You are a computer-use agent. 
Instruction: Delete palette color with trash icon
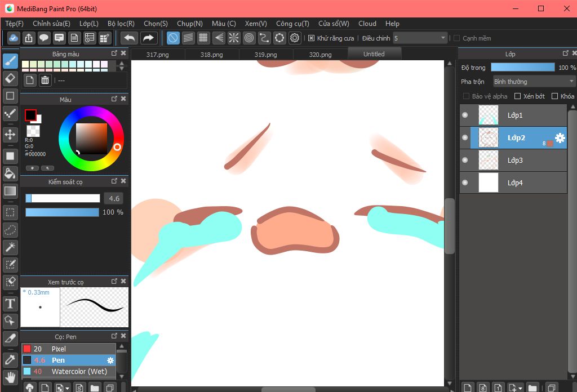(x=45, y=80)
